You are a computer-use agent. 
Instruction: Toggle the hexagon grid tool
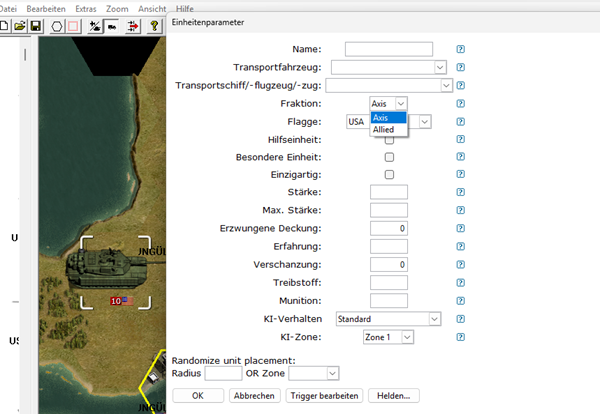[x=57, y=26]
